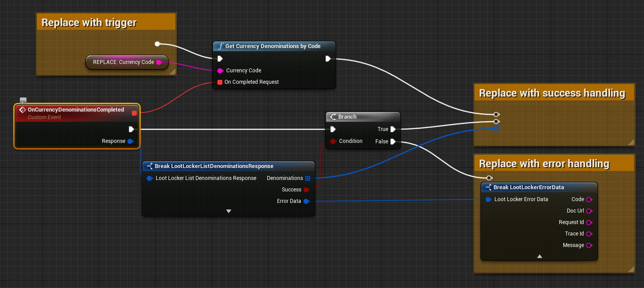
Task: Click the Message output pin
Action: [589, 245]
